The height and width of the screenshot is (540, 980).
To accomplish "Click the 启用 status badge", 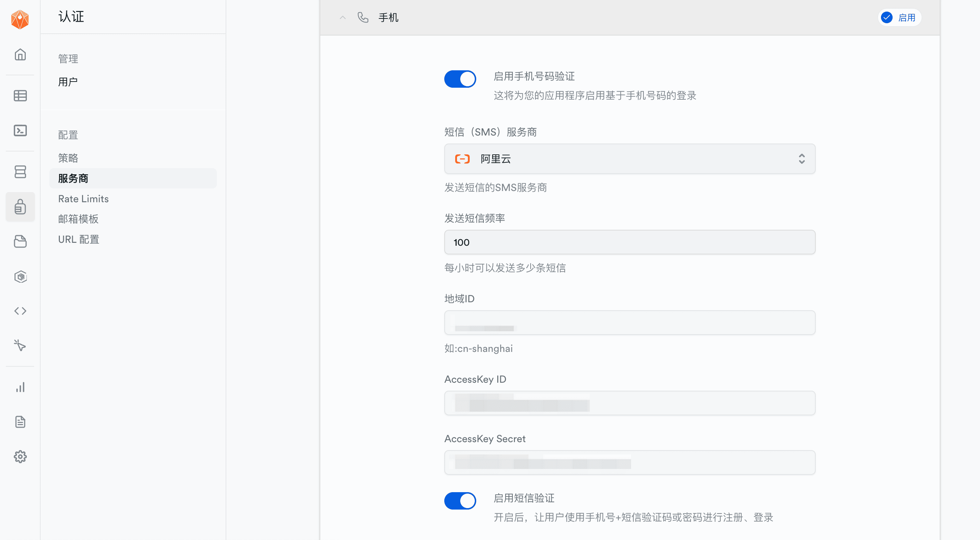I will [899, 17].
